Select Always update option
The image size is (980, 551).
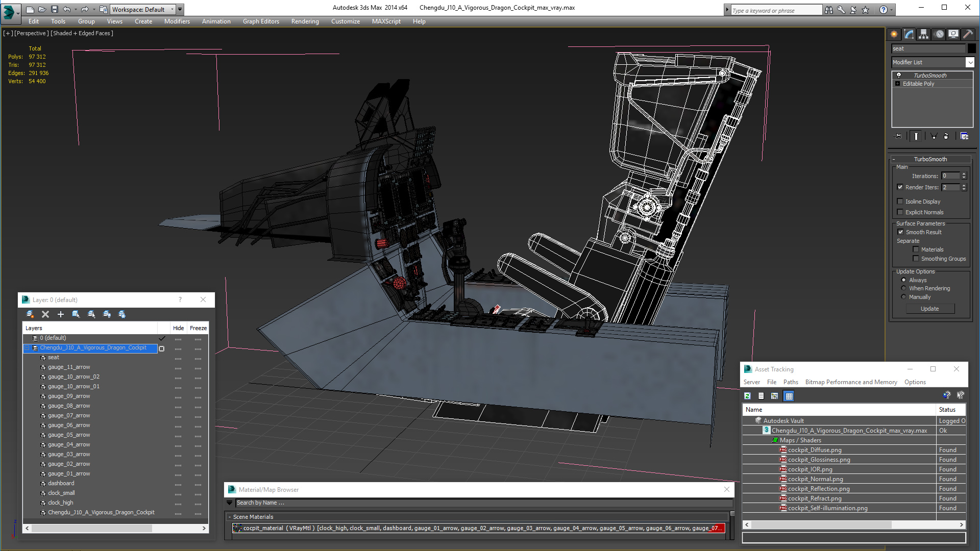pos(903,280)
